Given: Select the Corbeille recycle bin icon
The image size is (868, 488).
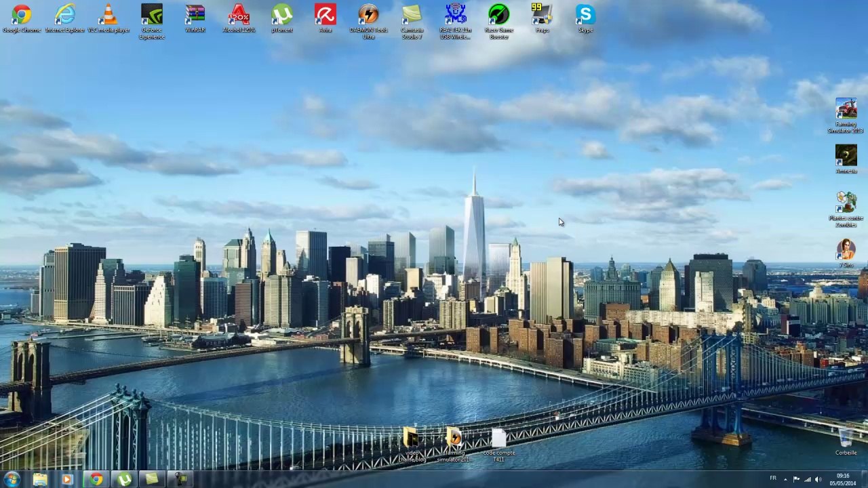Looking at the screenshot, I should point(846,441).
